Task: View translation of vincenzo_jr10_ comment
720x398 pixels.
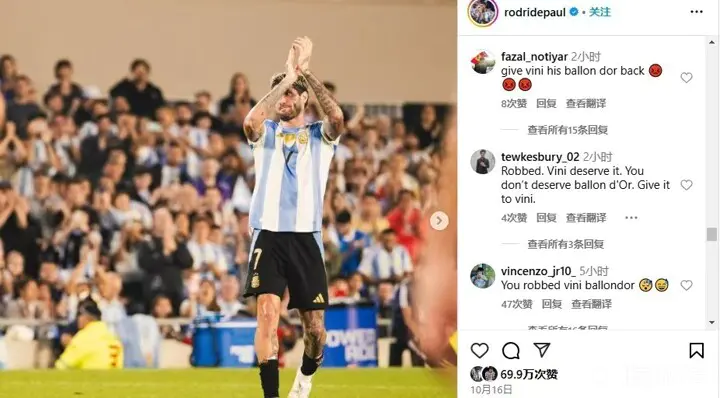Action: pos(591,304)
